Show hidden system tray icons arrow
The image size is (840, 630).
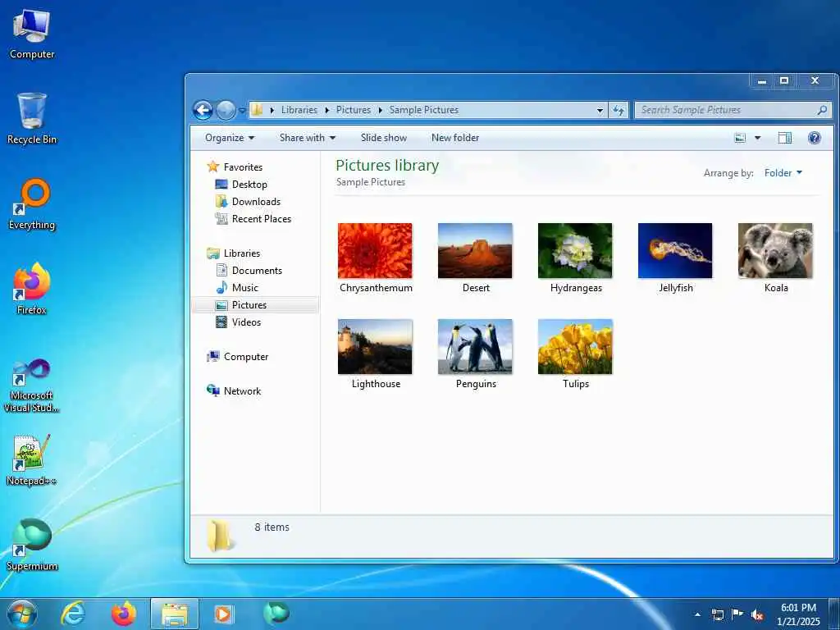[697, 614]
